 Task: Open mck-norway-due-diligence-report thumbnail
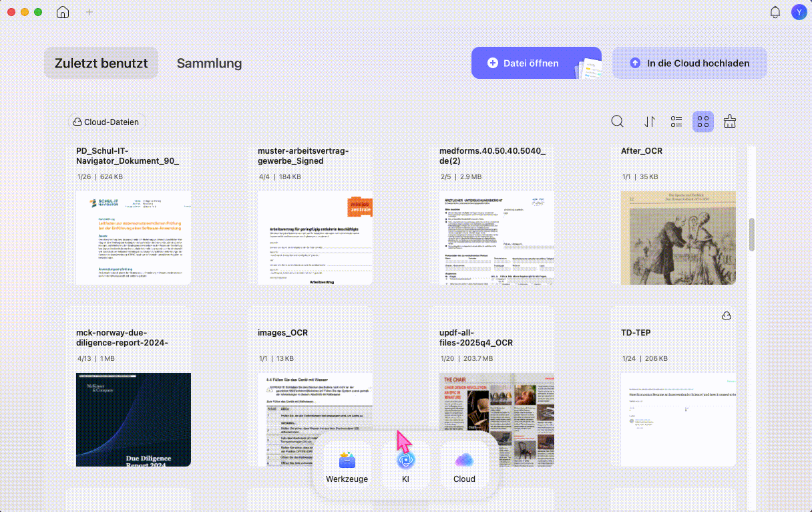[134, 420]
